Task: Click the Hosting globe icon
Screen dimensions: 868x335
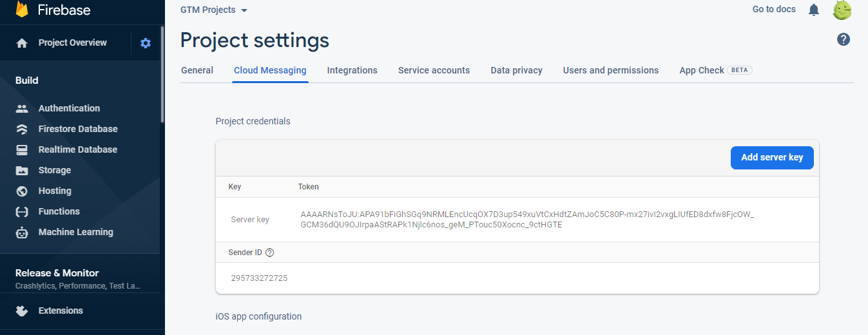Action: pyautogui.click(x=22, y=191)
